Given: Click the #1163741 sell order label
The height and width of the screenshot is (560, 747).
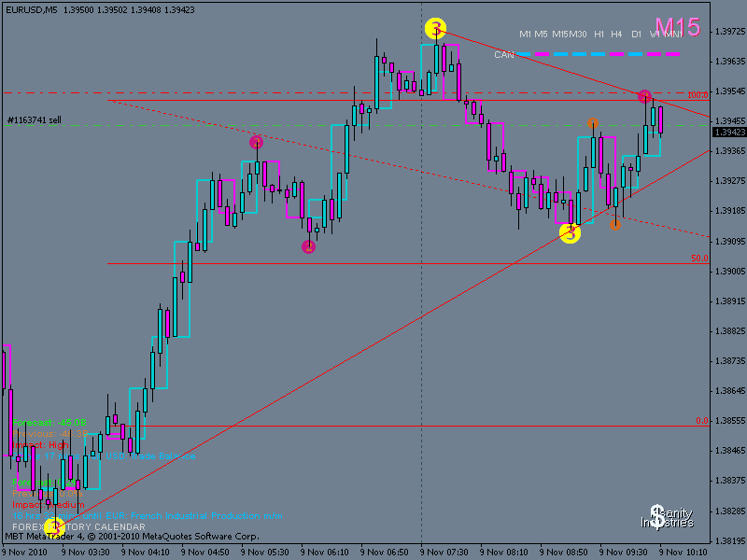Looking at the screenshot, I should 35,120.
